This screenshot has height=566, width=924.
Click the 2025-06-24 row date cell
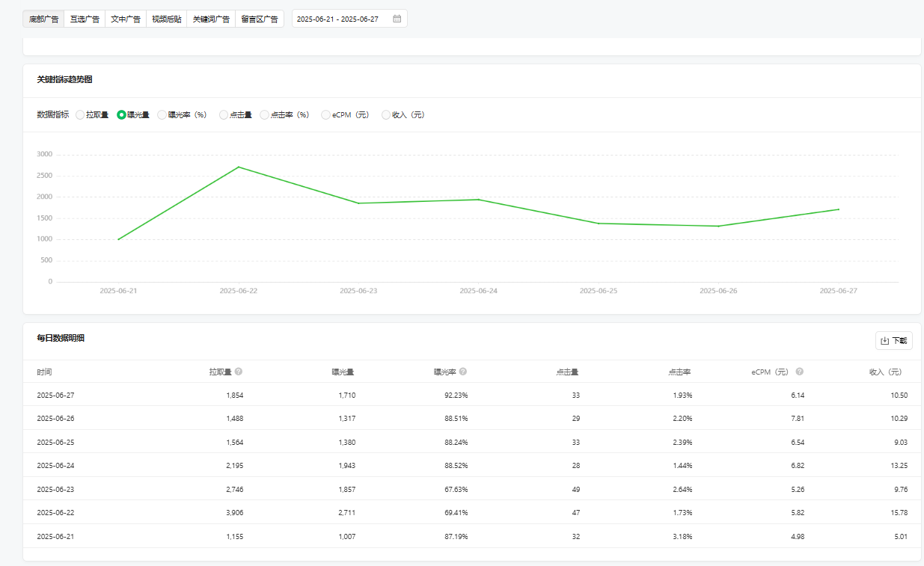pyautogui.click(x=55, y=465)
